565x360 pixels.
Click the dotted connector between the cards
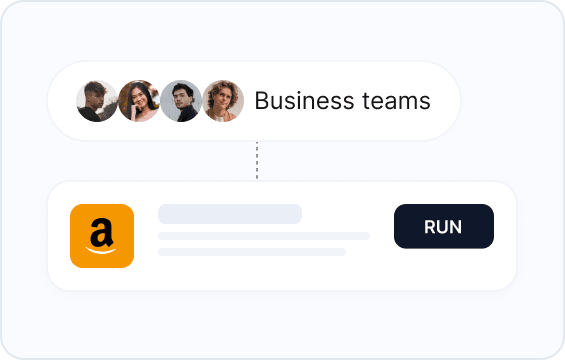tap(257, 161)
